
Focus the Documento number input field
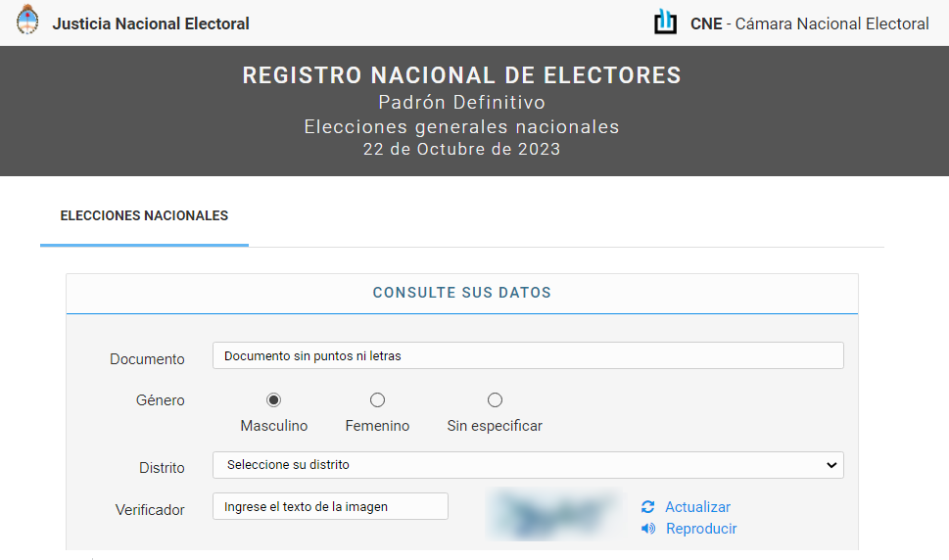coord(527,355)
